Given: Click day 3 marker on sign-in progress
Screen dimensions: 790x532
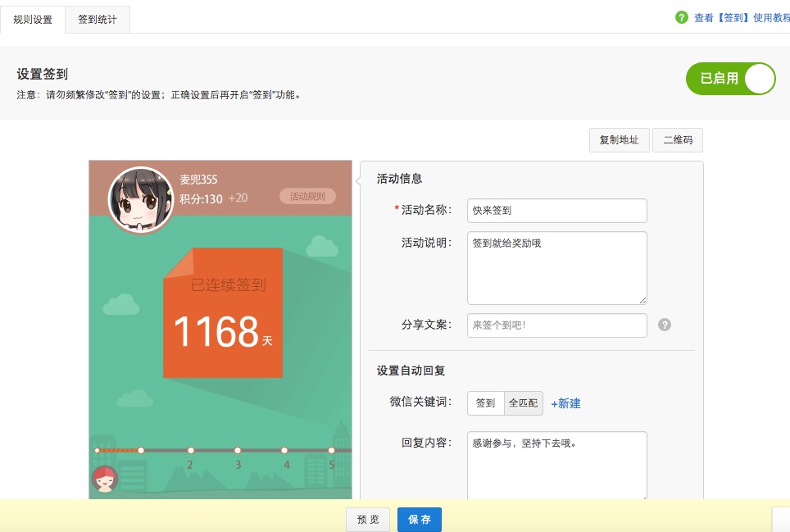Looking at the screenshot, I should 238,451.
